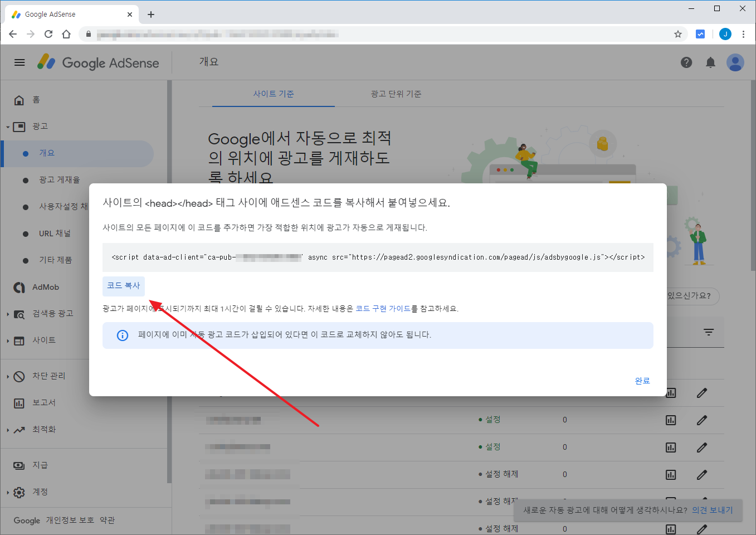Expand the 사이트 section arrow
Screen dimensions: 756x535
[x=8, y=341]
